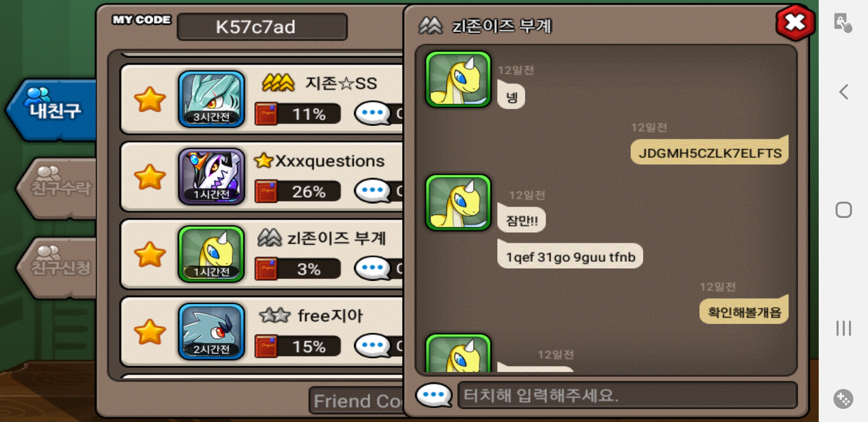The width and height of the screenshot is (868, 422).
Task: Tap the red book icon beside 11%
Action: [x=266, y=114]
